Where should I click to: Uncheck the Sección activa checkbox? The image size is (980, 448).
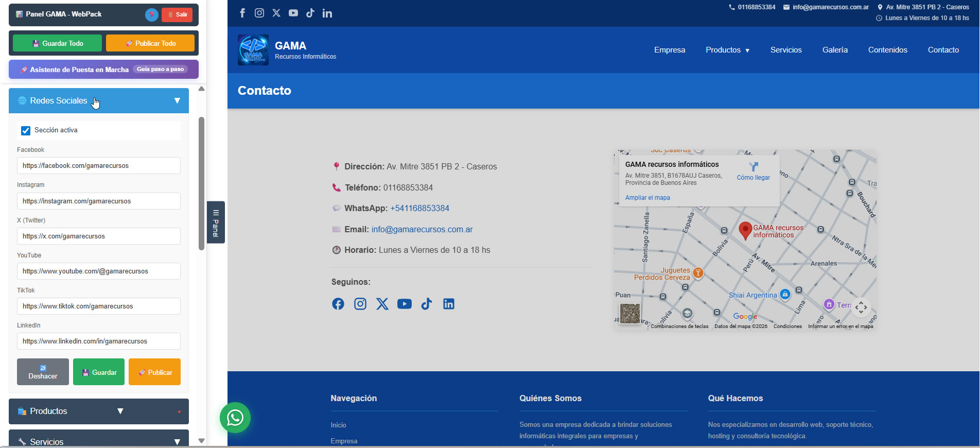(x=26, y=131)
